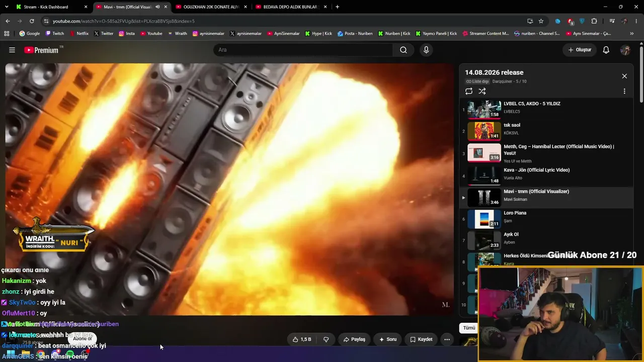Open the Chrome three-dot menu
Screen dimensions: 644x362
[636, 21]
